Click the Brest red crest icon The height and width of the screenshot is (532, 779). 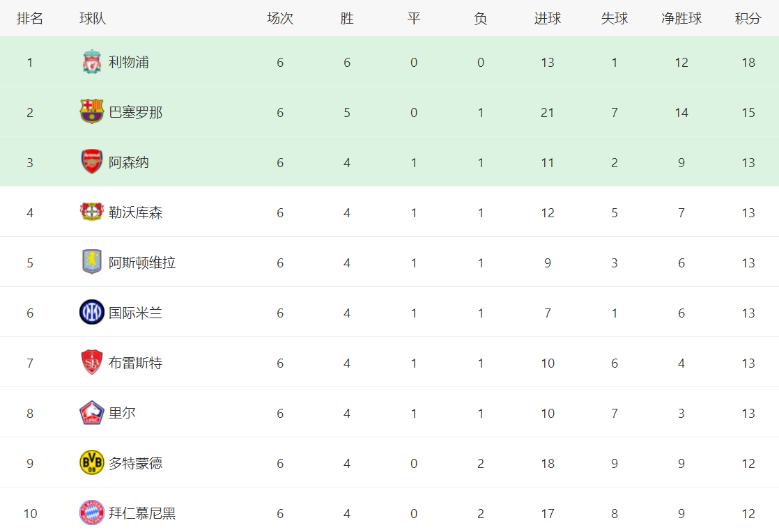[91, 363]
